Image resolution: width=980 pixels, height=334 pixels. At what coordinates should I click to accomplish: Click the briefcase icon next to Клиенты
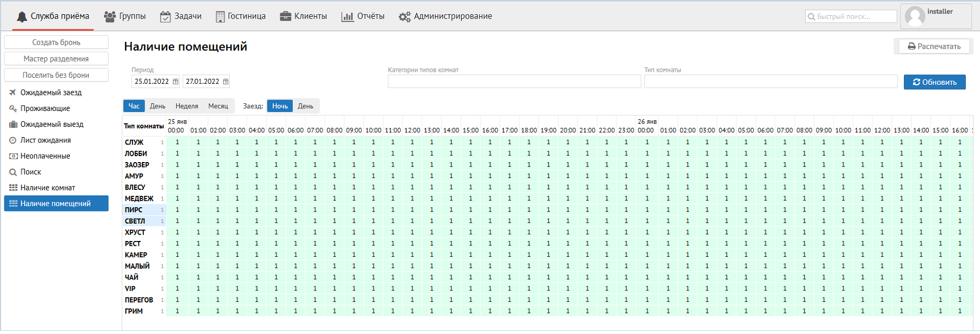pyautogui.click(x=285, y=16)
